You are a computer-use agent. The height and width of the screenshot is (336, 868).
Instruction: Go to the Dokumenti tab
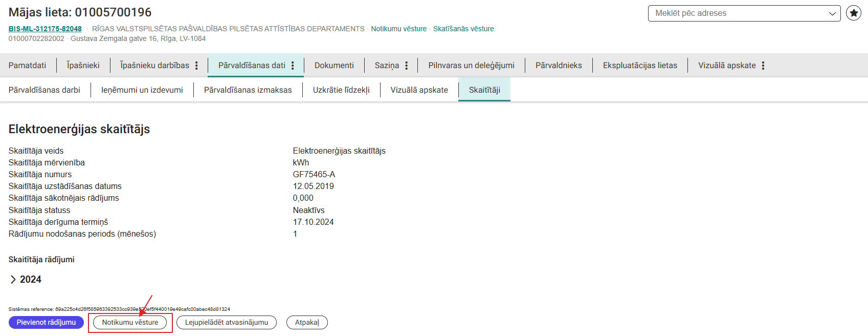334,66
